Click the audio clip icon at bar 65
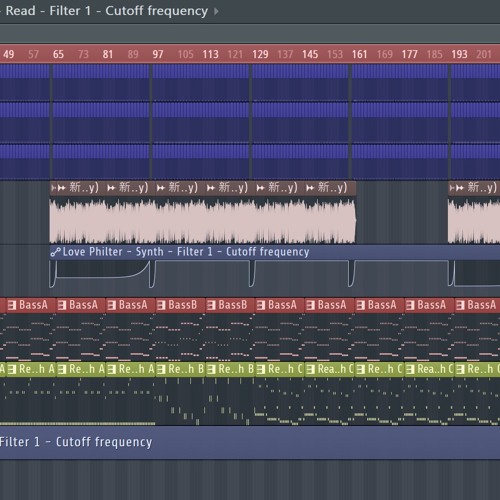This screenshot has height=500, width=500. [61, 188]
